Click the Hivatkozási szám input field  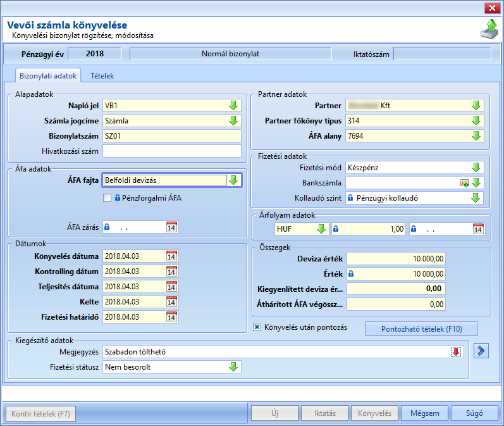tap(172, 151)
